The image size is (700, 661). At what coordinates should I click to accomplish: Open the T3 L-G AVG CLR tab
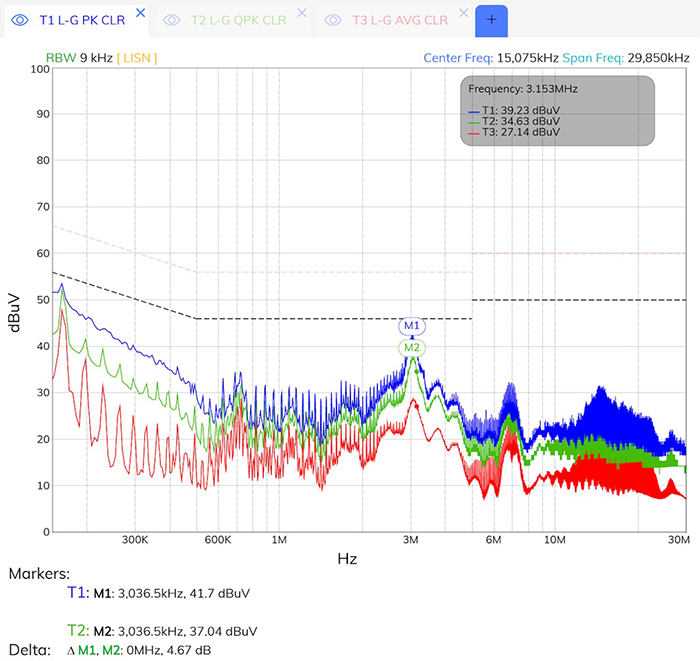400,20
